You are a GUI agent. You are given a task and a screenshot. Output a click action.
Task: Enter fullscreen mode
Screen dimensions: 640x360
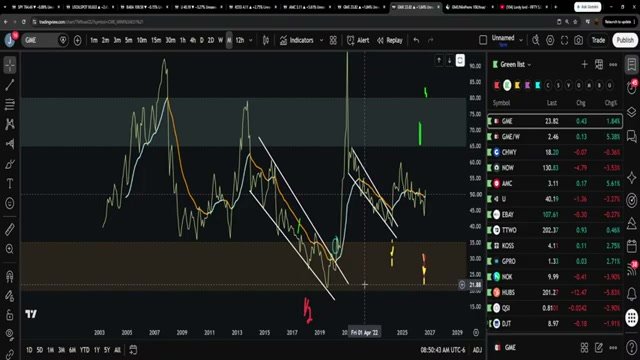tap(564, 40)
